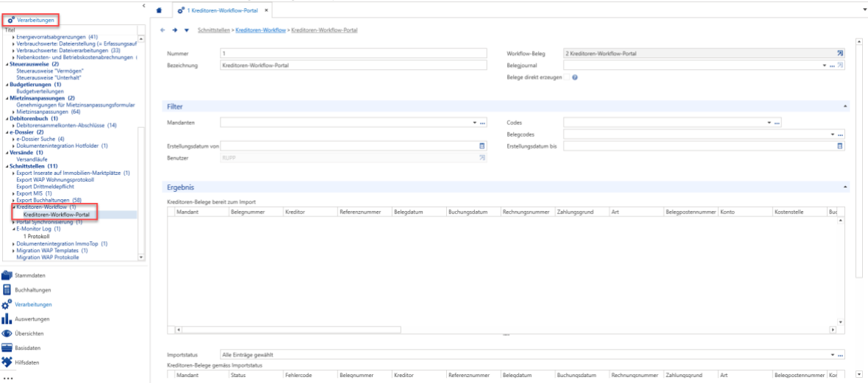The height and width of the screenshot is (383, 868).
Task: Go forward with the right arrow
Action: 174,30
